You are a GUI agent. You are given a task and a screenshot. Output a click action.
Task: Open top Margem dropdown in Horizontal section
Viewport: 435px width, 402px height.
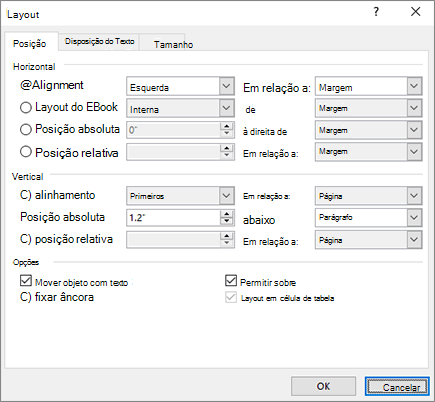click(x=368, y=86)
